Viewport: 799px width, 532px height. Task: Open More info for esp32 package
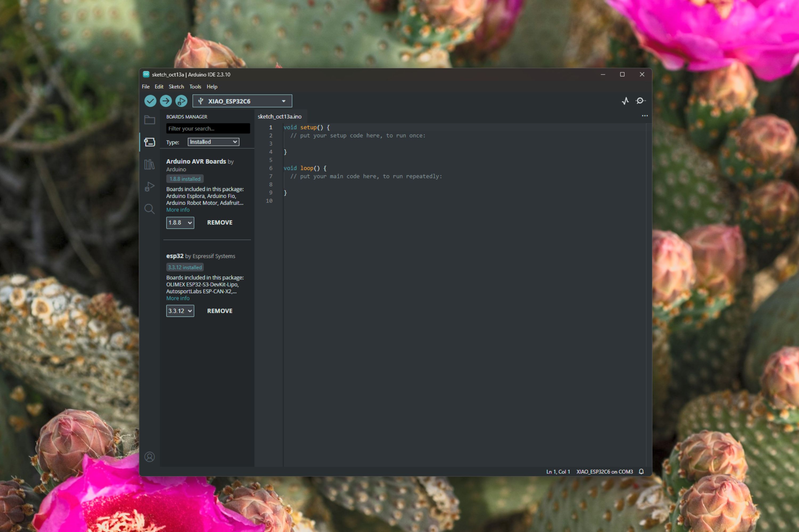pos(178,298)
